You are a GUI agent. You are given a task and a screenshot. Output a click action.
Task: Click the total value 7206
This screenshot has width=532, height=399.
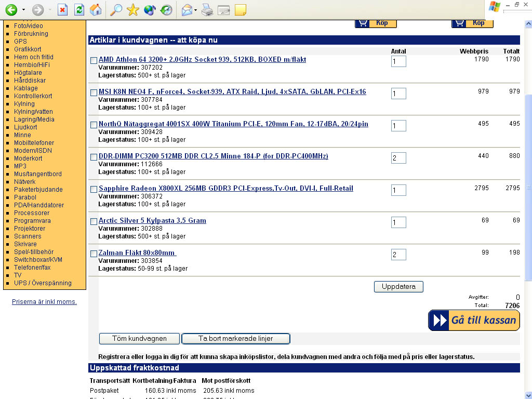tap(512, 305)
